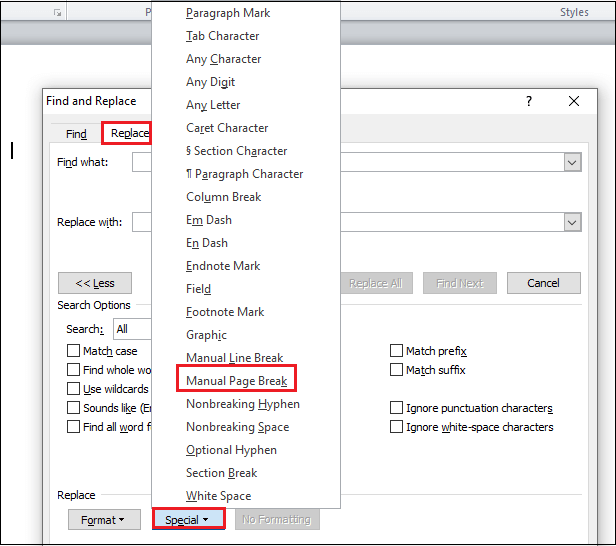
Task: Select Any Digit option
Action: click(246, 82)
